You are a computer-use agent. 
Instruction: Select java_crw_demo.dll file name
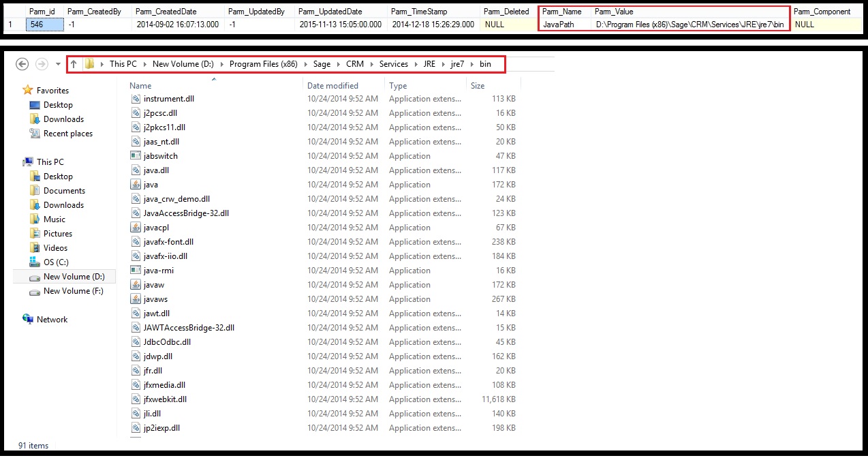(x=176, y=199)
